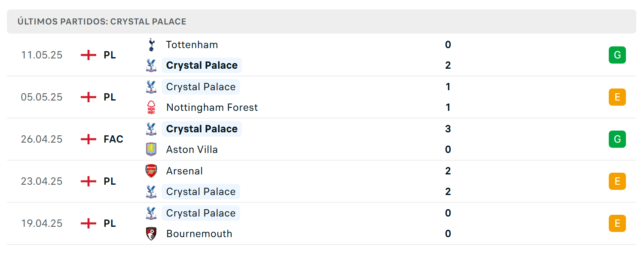Screen dimensions: 644x253
Task: Select the FAC competition label
Action: (x=113, y=139)
